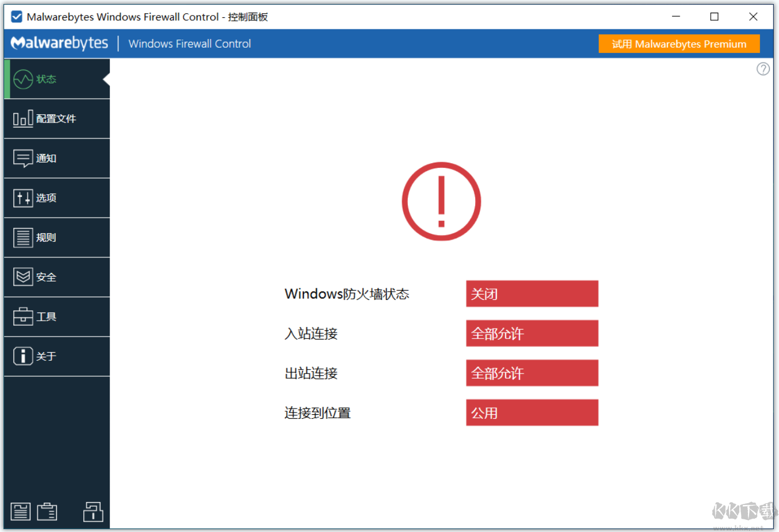Click the unlock padlock icon
This screenshot has width=779, height=532.
[x=92, y=511]
